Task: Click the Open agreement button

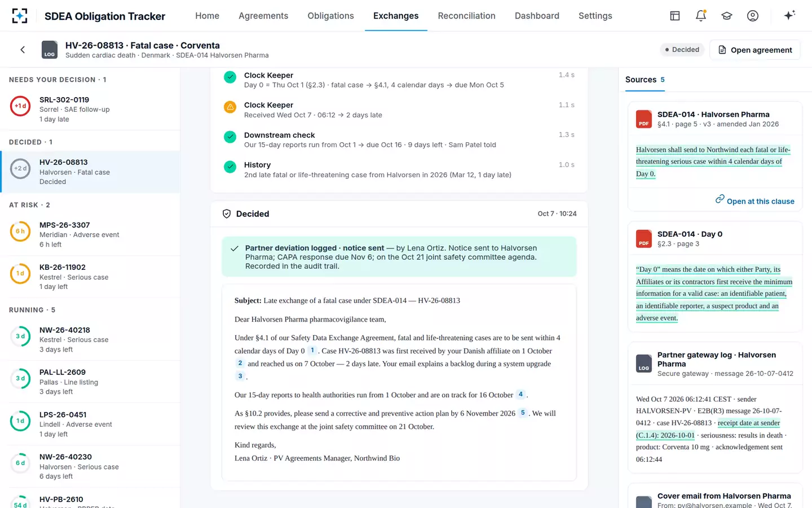Action: [754, 50]
